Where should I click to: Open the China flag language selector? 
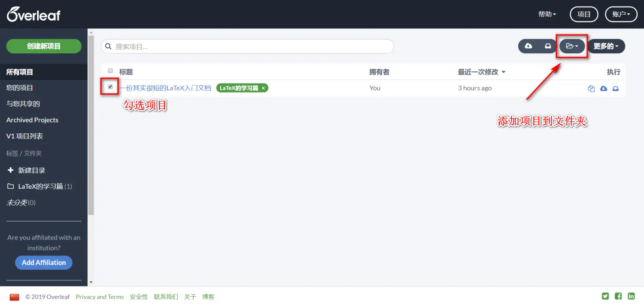(x=15, y=297)
